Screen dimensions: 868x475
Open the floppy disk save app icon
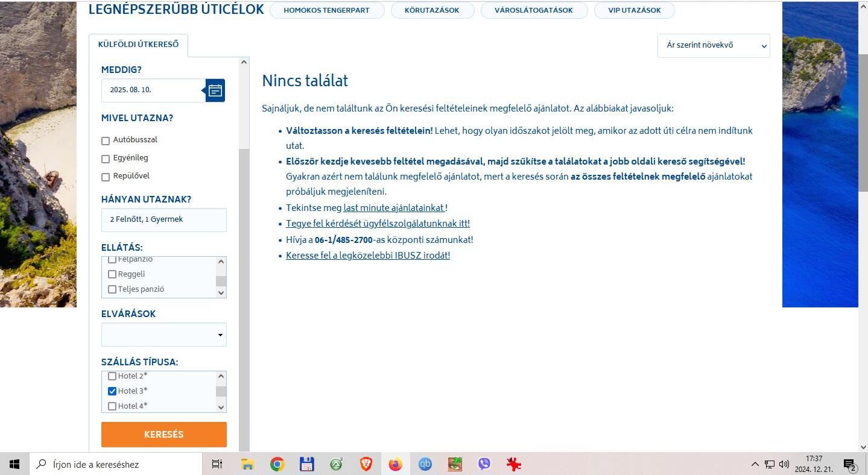point(306,464)
